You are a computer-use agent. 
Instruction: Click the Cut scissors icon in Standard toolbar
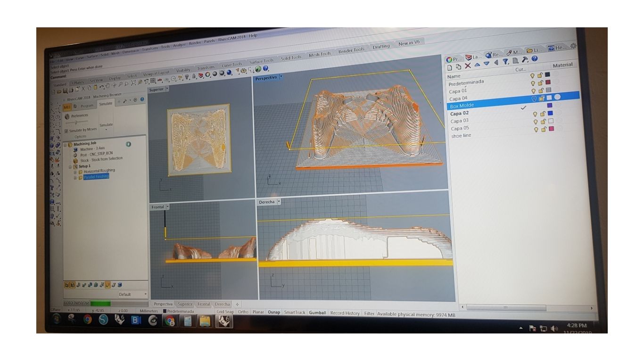pos(83,89)
